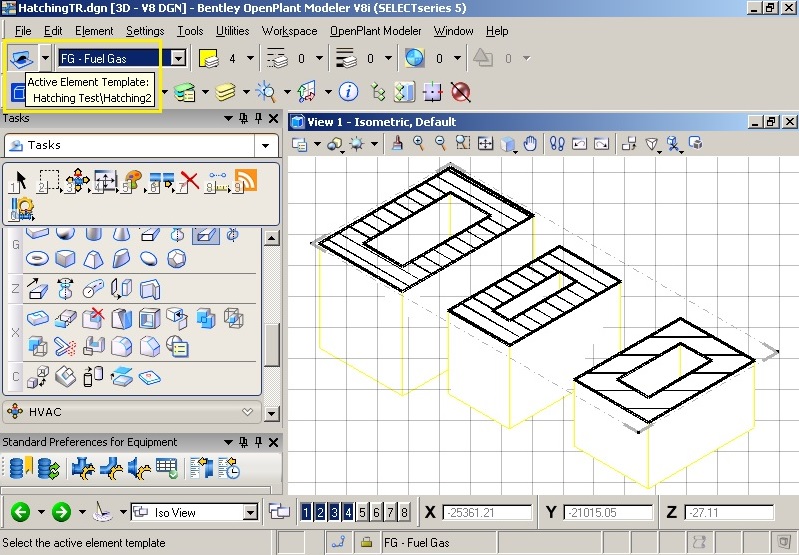Close the Tasks panel
799x555 pixels.
pos(273,119)
